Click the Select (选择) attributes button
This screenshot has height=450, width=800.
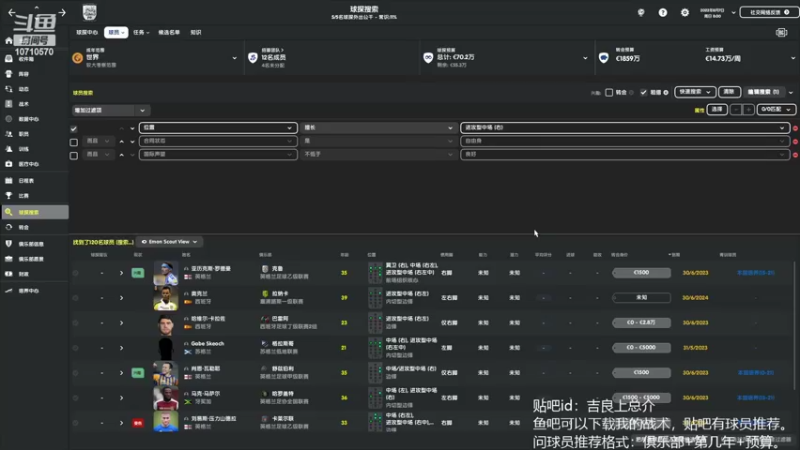[x=717, y=110]
